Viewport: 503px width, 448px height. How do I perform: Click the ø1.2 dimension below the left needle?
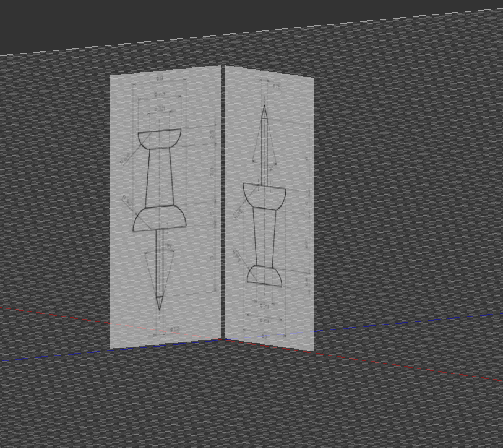coord(174,330)
